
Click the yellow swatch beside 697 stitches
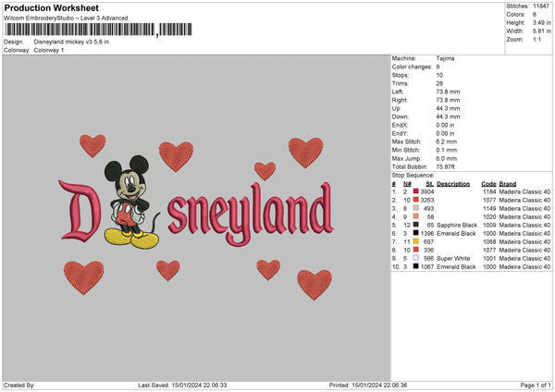pyautogui.click(x=416, y=241)
